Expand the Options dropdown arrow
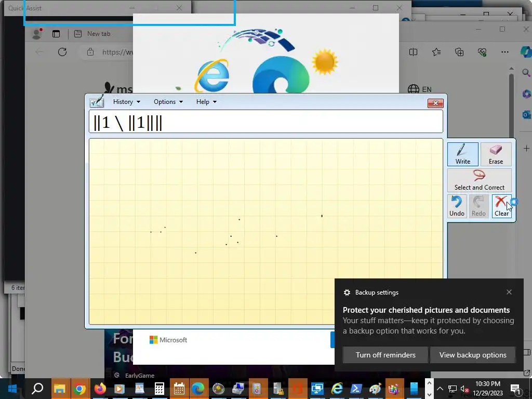 (x=181, y=102)
